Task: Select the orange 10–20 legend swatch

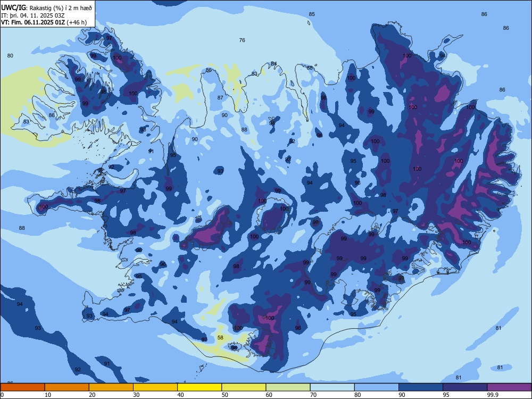Action: [67, 387]
